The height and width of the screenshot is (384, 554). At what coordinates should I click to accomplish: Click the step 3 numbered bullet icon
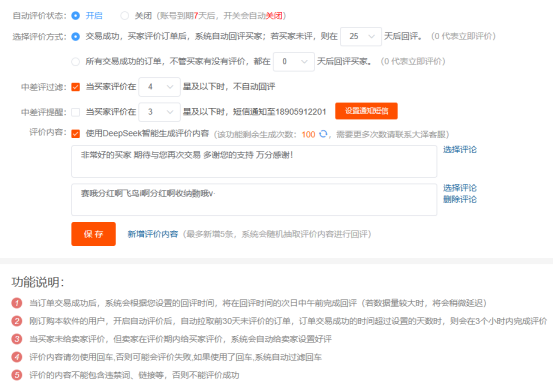pyautogui.click(x=17, y=339)
